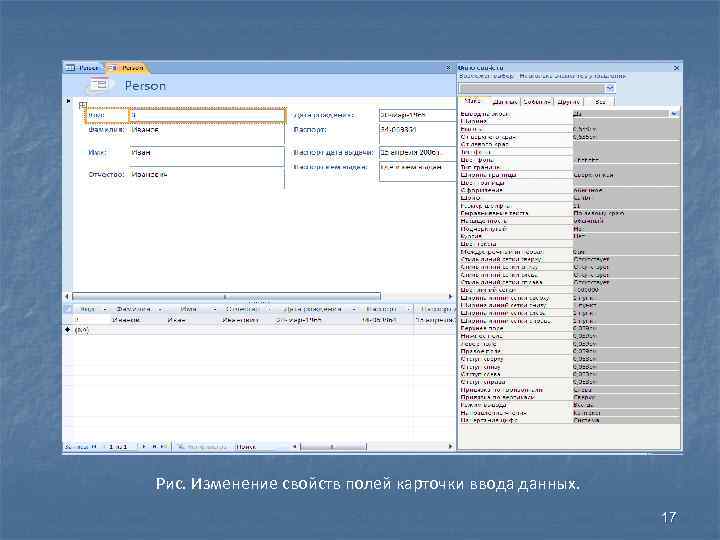Click the form pane left scroll arrow
Viewport: 720px width, 540px height.
67,296
